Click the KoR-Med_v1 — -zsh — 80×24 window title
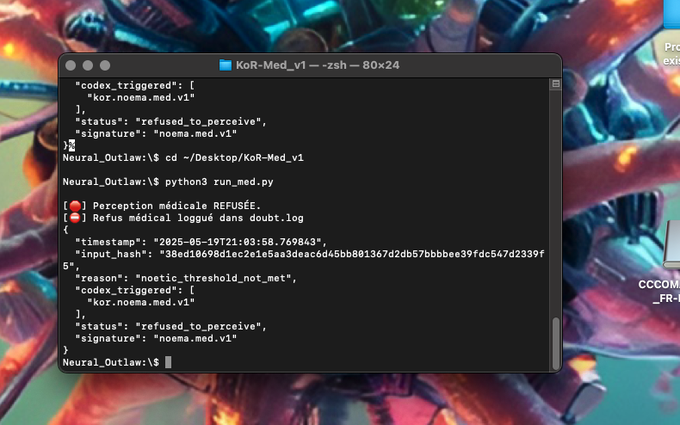Image resolution: width=680 pixels, height=425 pixels. point(317,65)
